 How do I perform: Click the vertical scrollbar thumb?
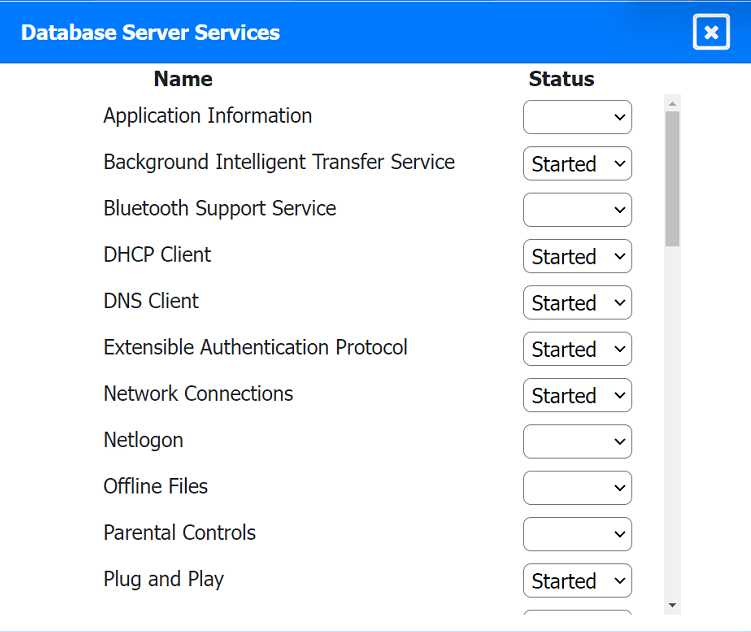(672, 178)
